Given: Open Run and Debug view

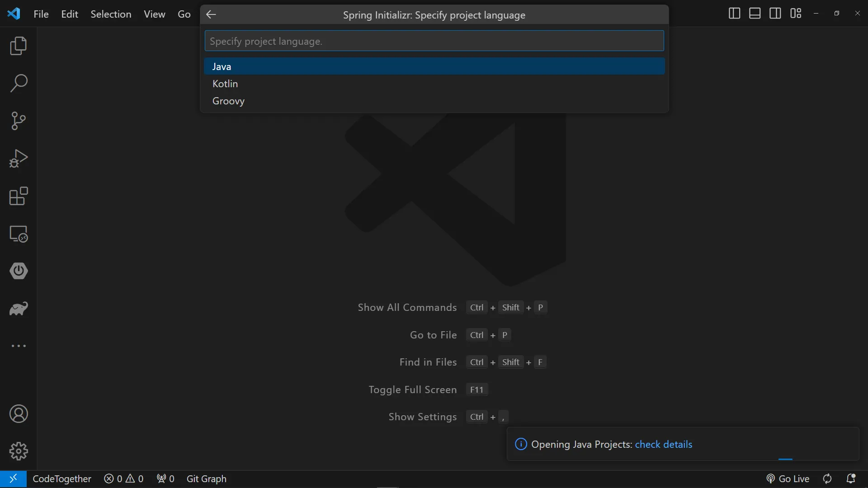Looking at the screenshot, I should click(19, 158).
